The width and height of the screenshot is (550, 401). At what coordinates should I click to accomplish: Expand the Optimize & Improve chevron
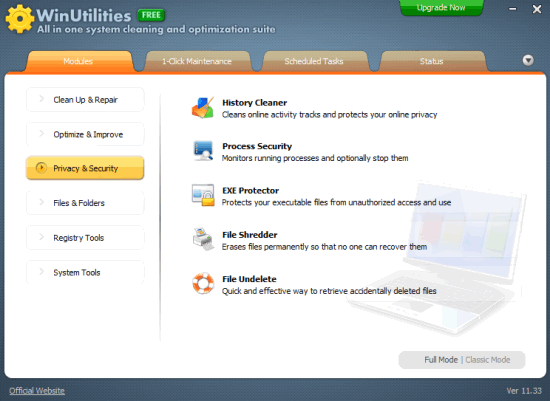point(41,134)
